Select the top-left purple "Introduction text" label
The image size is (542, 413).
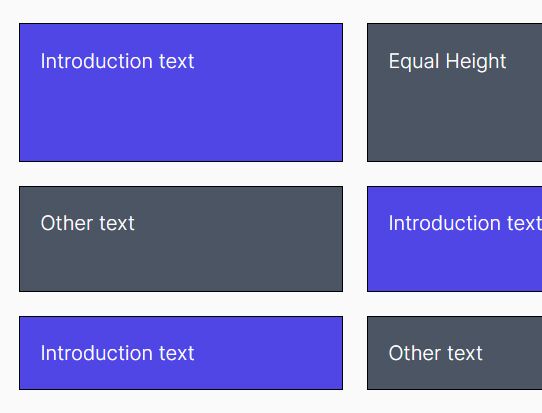click(x=117, y=61)
